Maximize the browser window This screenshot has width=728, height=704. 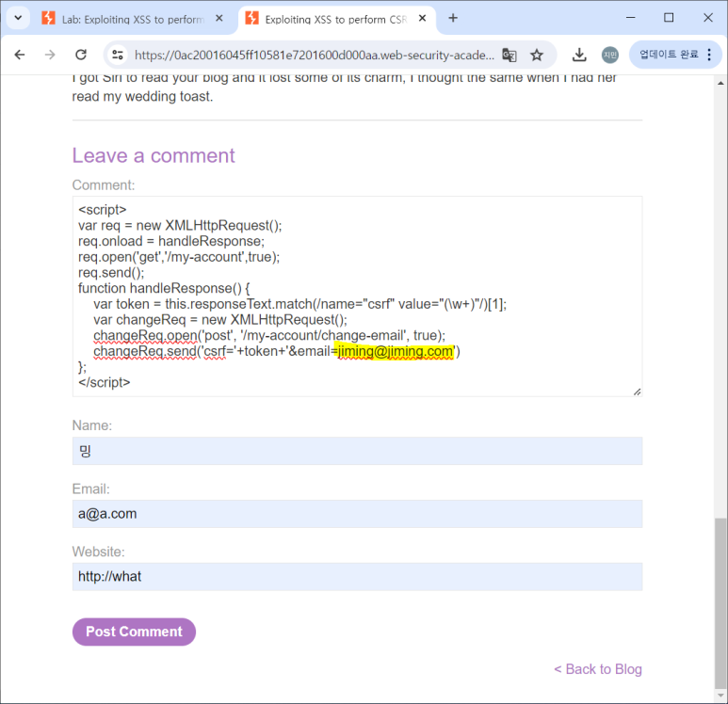coord(669,18)
